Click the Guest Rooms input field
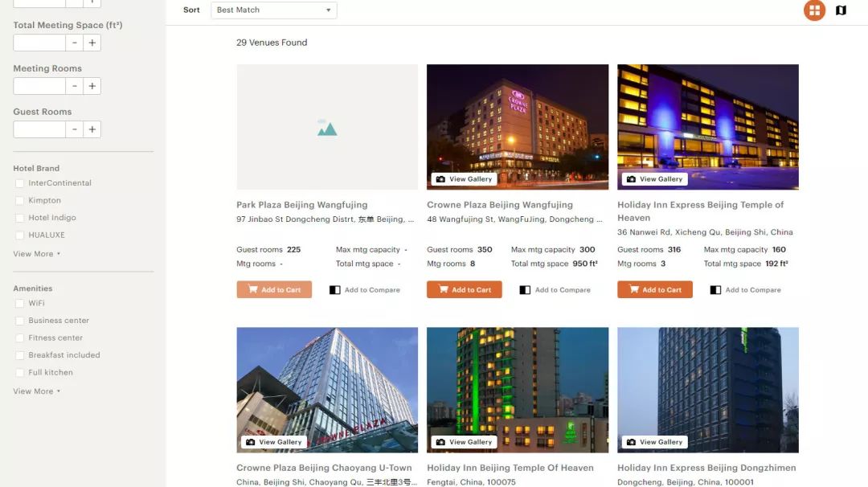The height and width of the screenshot is (487, 868). (x=39, y=129)
